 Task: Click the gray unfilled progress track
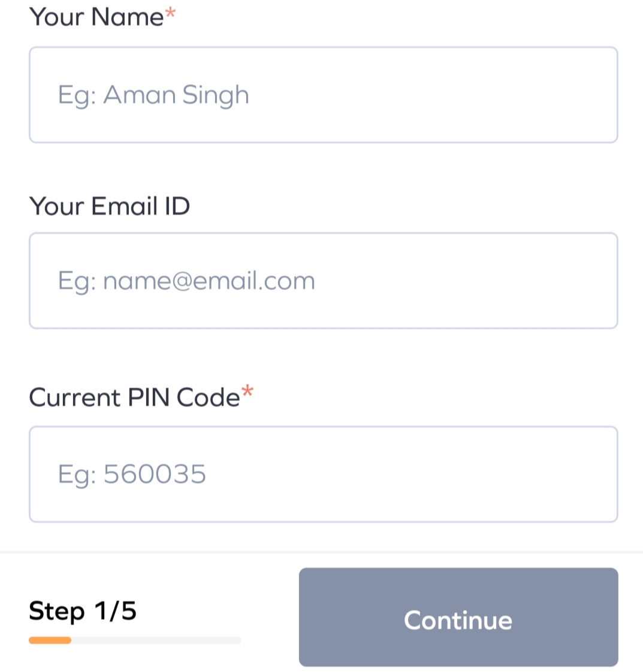pos(156,640)
